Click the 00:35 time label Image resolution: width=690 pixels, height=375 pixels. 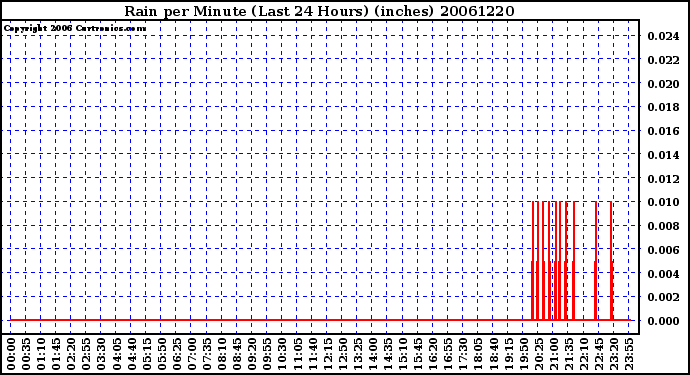click(x=26, y=354)
